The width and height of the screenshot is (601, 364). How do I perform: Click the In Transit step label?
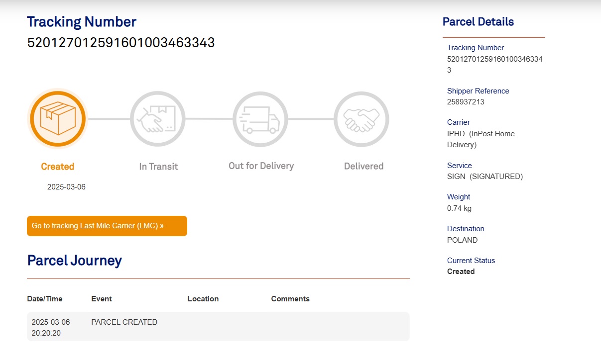click(158, 167)
